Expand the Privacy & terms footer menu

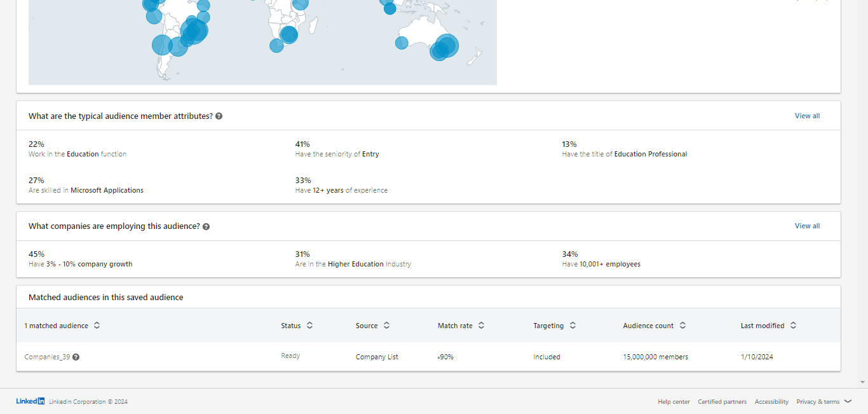(824, 402)
